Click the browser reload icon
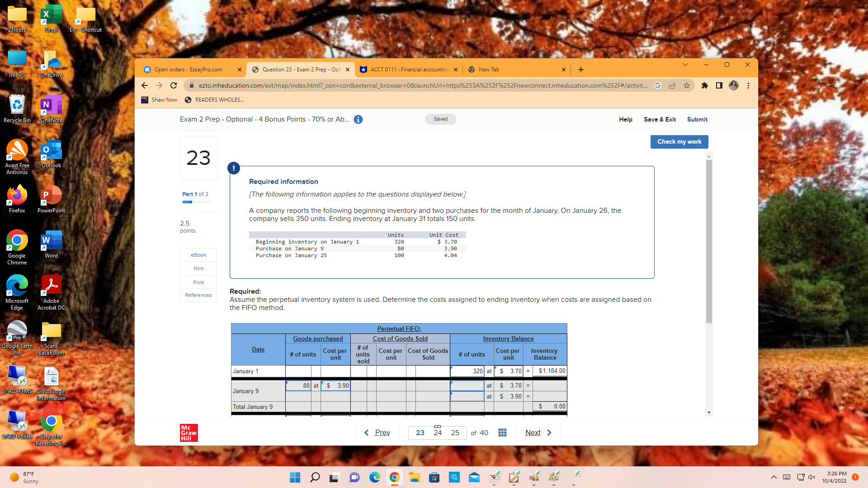The image size is (868, 488). 174,85
